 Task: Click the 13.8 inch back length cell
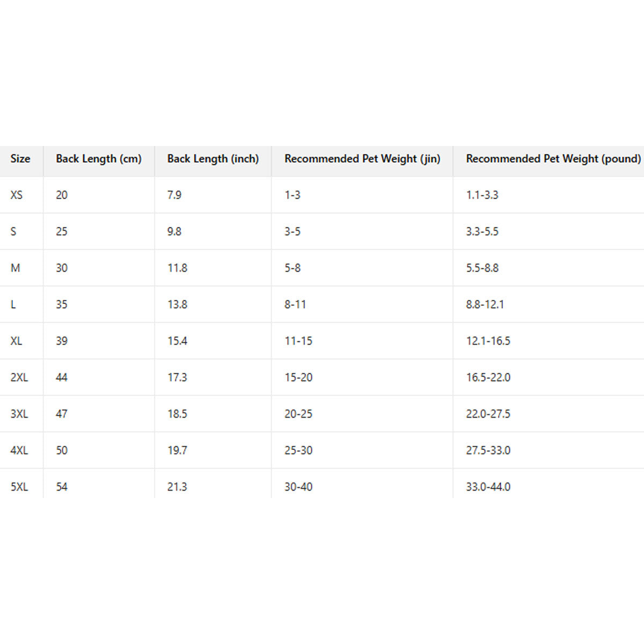coord(177,304)
